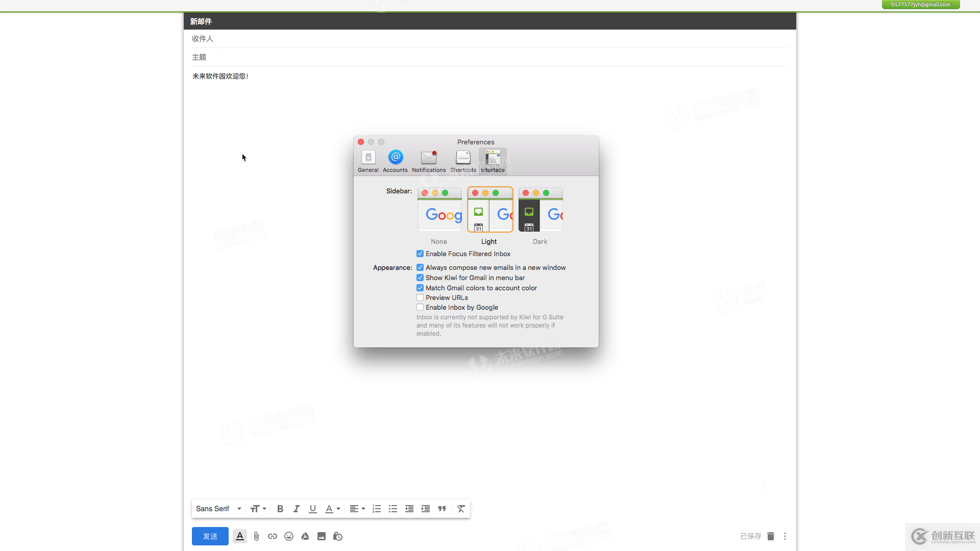
Task: Click the Italic formatting icon in toolbar
Action: pyautogui.click(x=296, y=509)
